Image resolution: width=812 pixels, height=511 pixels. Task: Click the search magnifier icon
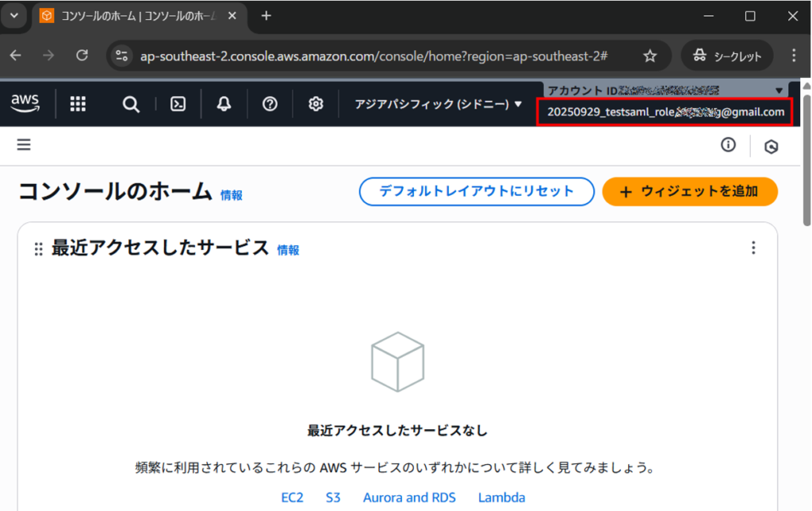pyautogui.click(x=131, y=104)
